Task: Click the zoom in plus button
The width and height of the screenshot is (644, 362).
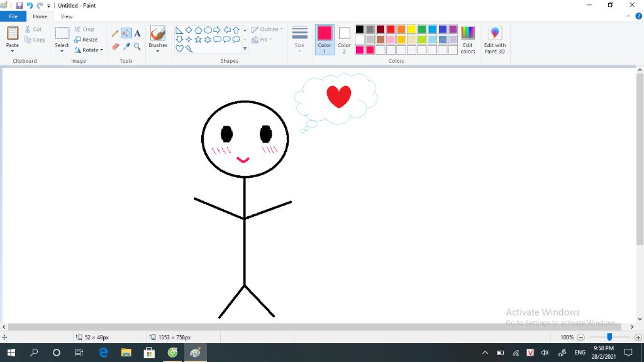Action: (638, 337)
